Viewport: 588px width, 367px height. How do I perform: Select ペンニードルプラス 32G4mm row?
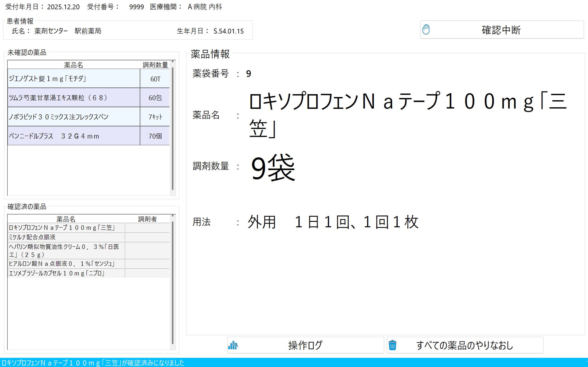(74, 136)
